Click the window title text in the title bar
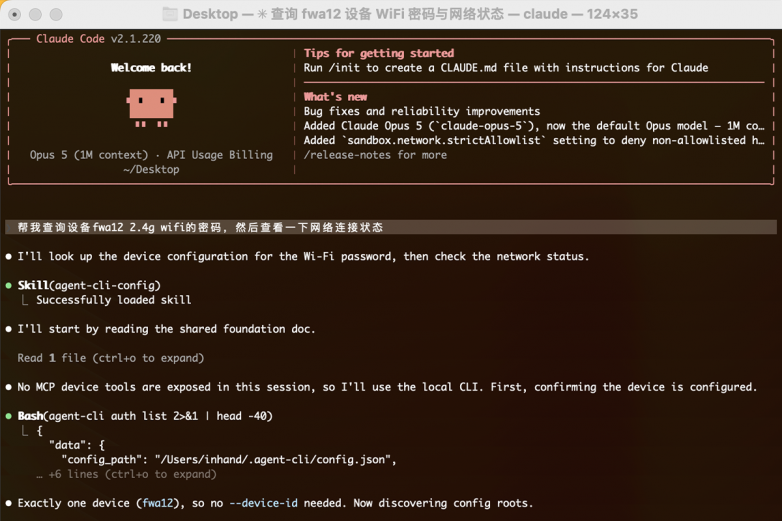782x521 pixels. pos(410,14)
